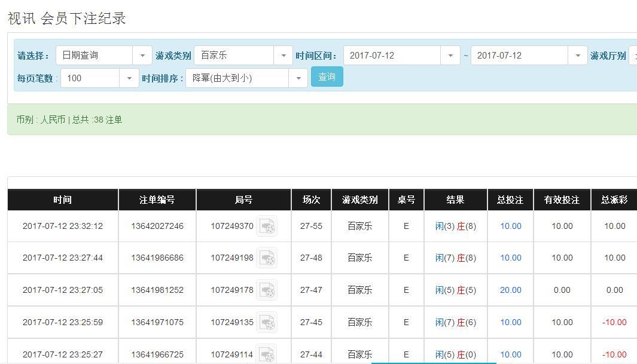Click total bet 10.00 link for 13641966725
637x364 pixels.
point(511,354)
